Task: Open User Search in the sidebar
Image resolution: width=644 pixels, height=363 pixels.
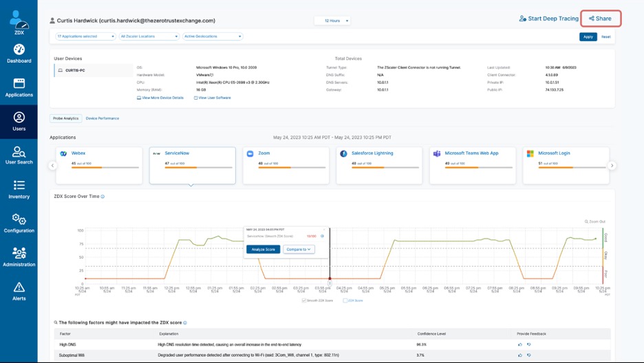Action: coord(19,155)
